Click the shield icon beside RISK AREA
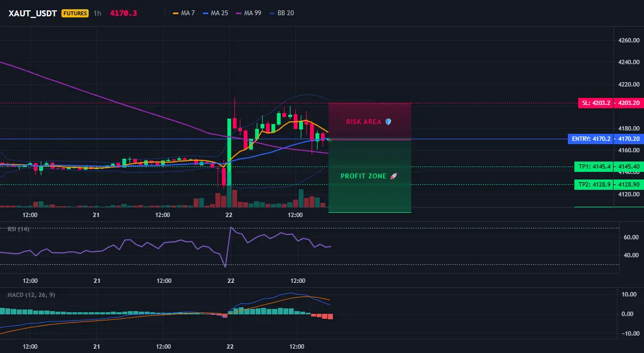The image size is (644, 353). click(x=388, y=122)
